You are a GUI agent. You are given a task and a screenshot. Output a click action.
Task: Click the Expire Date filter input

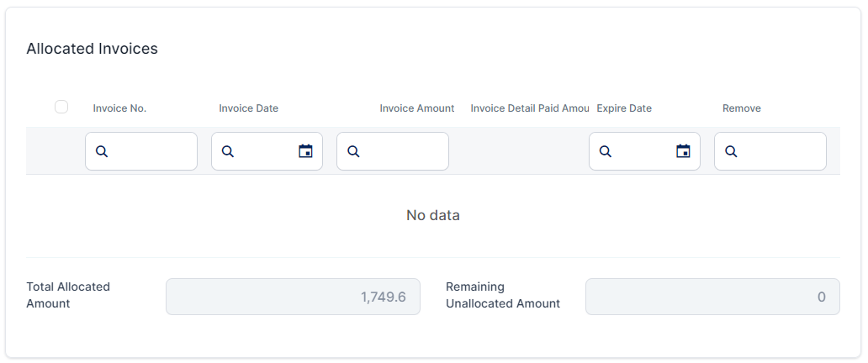click(639, 151)
